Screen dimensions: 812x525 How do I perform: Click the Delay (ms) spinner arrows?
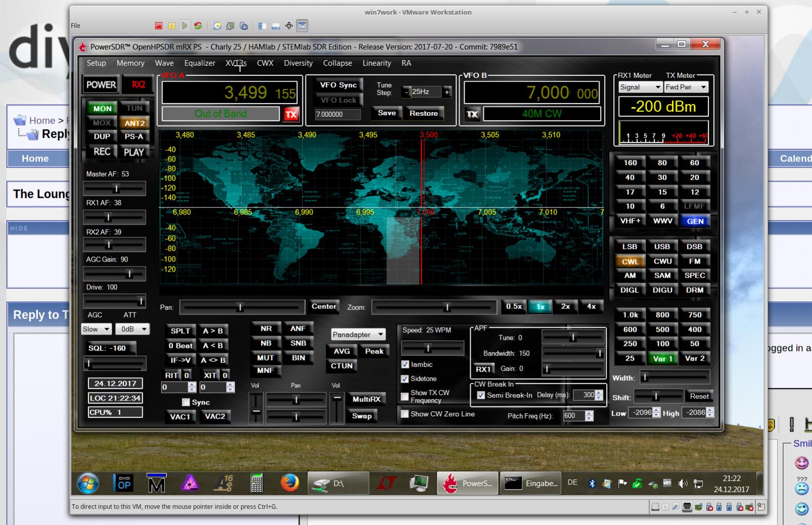point(599,395)
